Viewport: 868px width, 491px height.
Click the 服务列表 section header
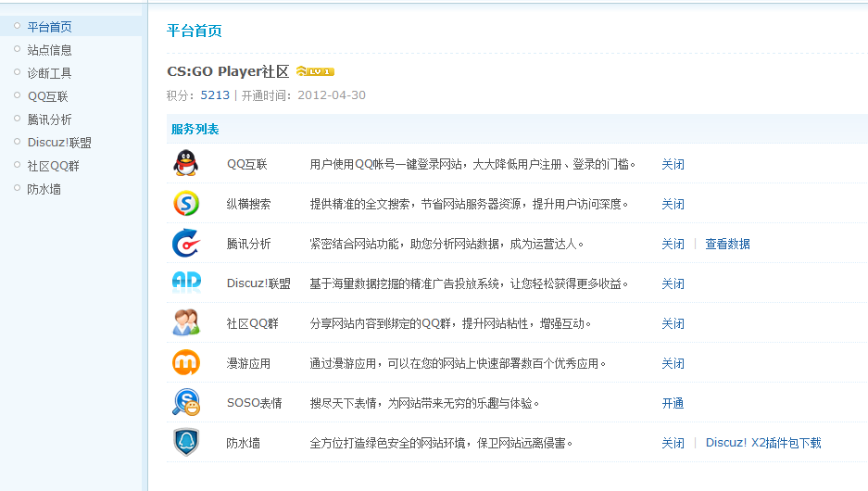click(x=195, y=130)
